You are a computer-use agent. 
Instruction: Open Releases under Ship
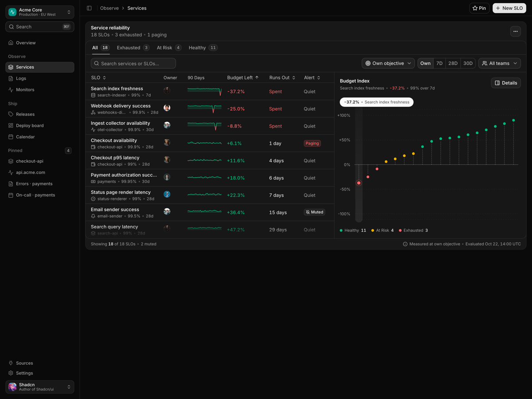pyautogui.click(x=40, y=114)
